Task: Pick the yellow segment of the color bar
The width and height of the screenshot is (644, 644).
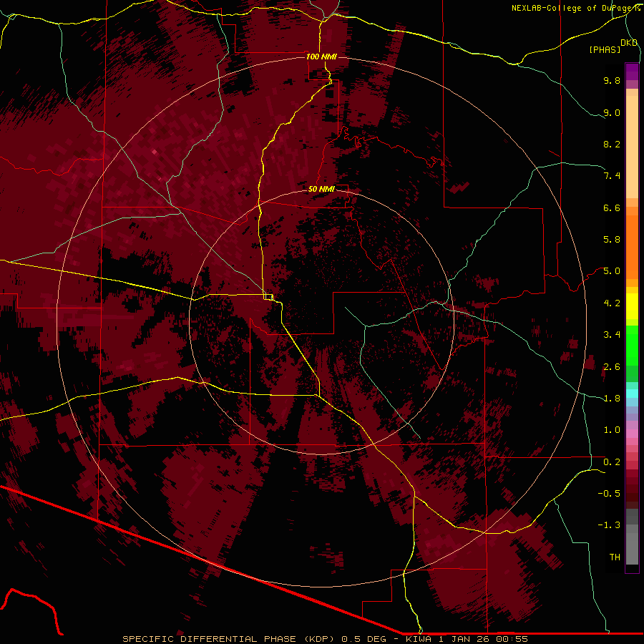Action: coord(632,306)
